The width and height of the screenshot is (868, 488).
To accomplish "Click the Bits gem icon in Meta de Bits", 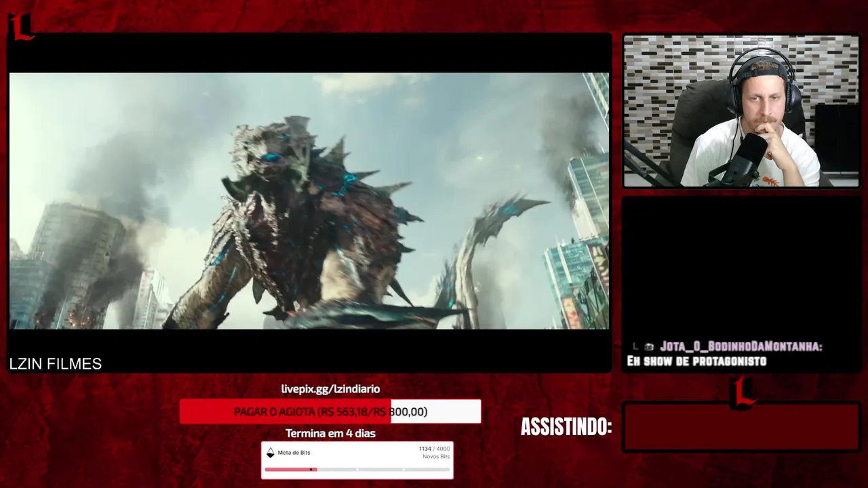I will pos(271,453).
